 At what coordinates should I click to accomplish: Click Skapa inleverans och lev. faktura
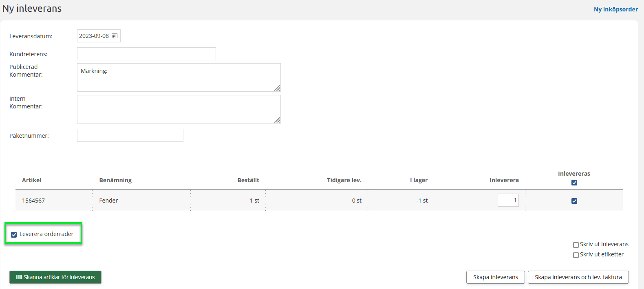(x=578, y=277)
